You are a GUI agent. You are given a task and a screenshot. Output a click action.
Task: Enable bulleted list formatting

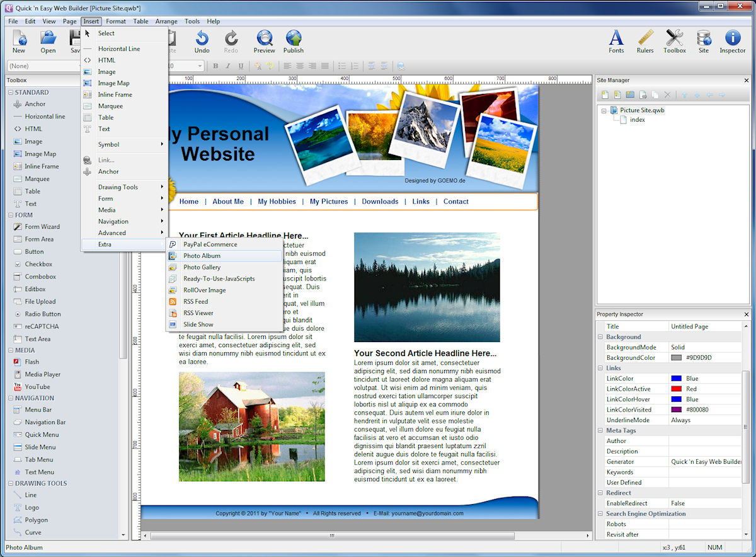(x=341, y=66)
